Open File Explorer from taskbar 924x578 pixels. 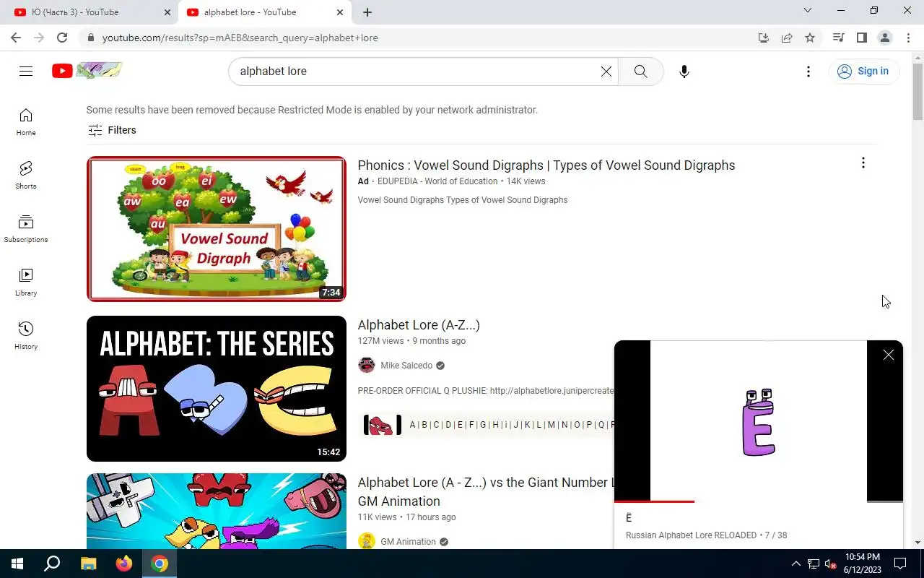[x=88, y=564]
